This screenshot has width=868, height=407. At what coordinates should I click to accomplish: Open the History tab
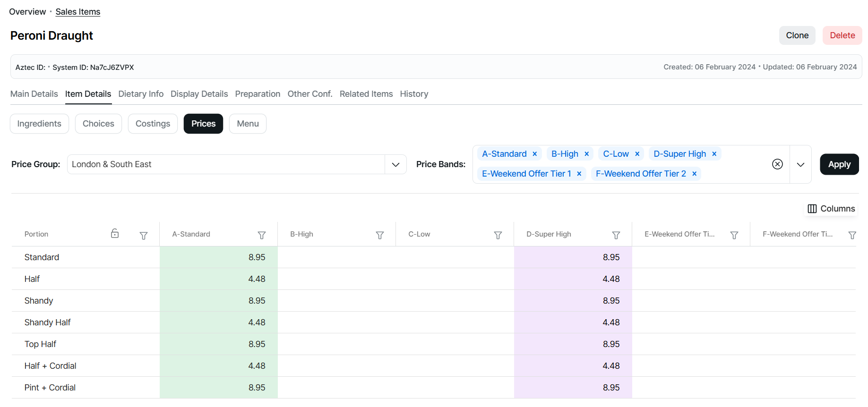[x=414, y=94]
